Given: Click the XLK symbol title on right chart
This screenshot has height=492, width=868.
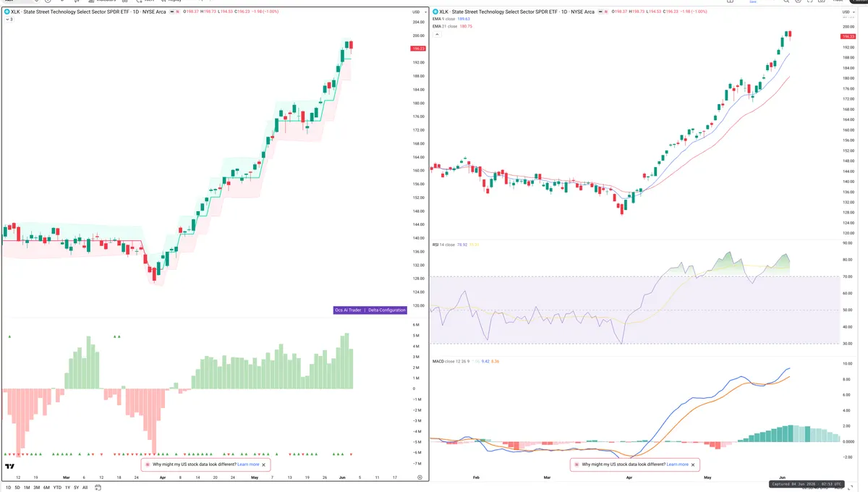Looking at the screenshot, I should (x=516, y=12).
